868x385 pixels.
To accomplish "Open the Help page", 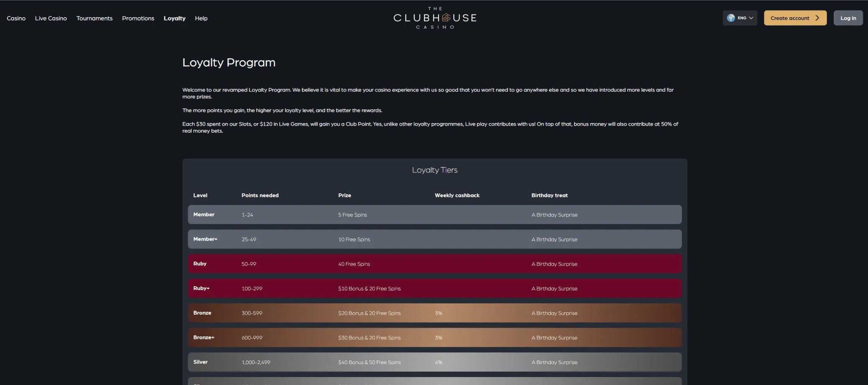I will pos(201,18).
